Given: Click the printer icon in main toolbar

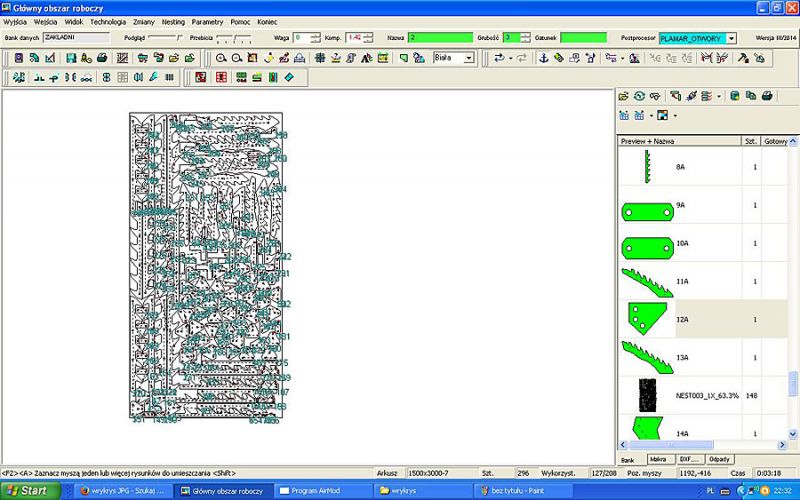Looking at the screenshot, I should tap(101, 58).
